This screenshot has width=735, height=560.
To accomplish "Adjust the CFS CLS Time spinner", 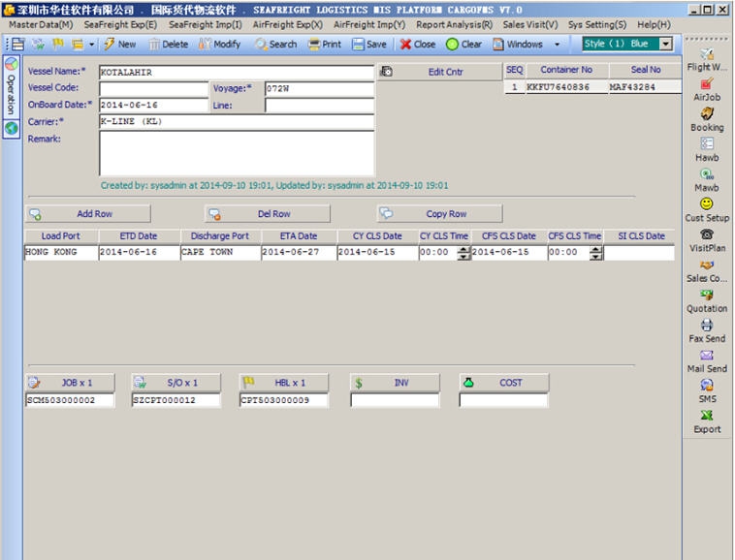I will click(595, 253).
